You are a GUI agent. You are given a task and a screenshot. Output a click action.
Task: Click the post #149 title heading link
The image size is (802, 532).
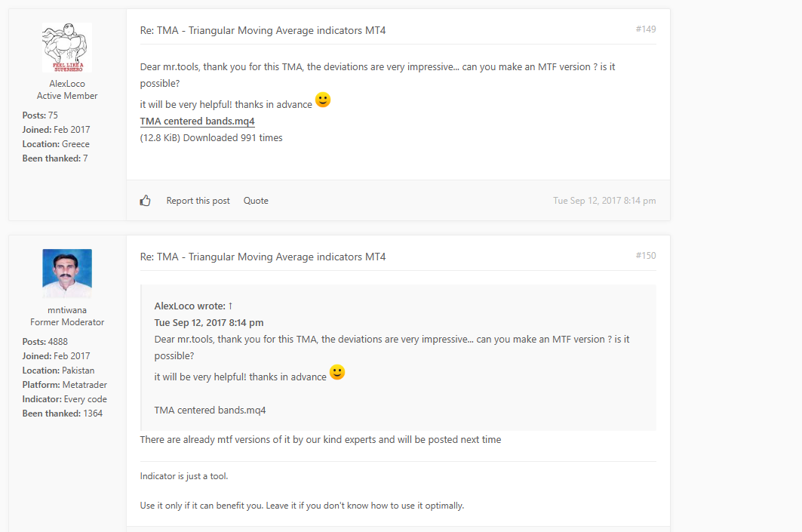point(263,30)
